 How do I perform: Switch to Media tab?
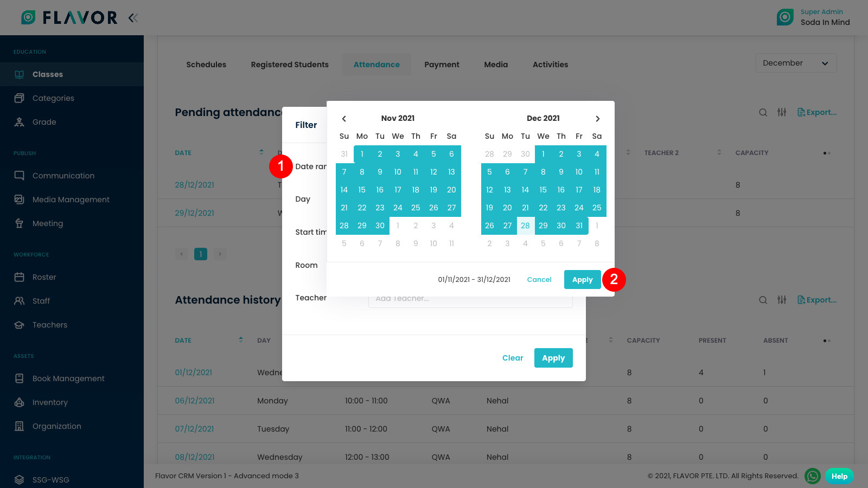(x=496, y=65)
